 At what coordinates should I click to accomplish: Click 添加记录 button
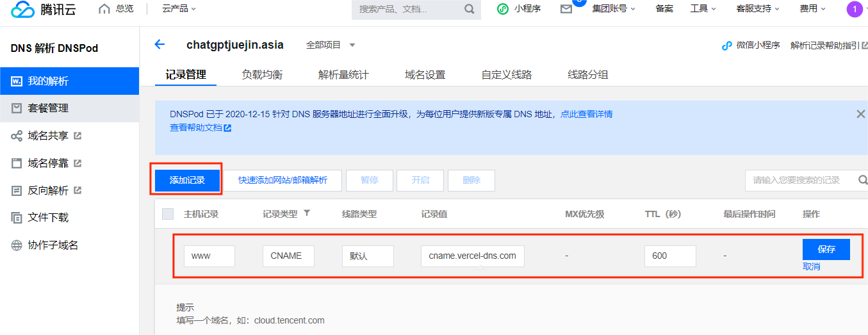coord(187,180)
